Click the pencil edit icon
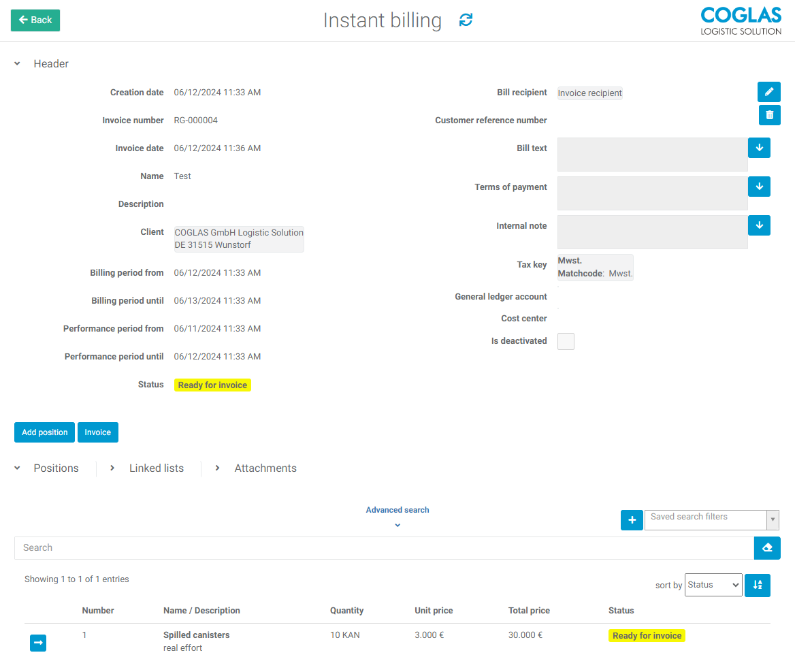This screenshot has width=795, height=672. [x=769, y=92]
